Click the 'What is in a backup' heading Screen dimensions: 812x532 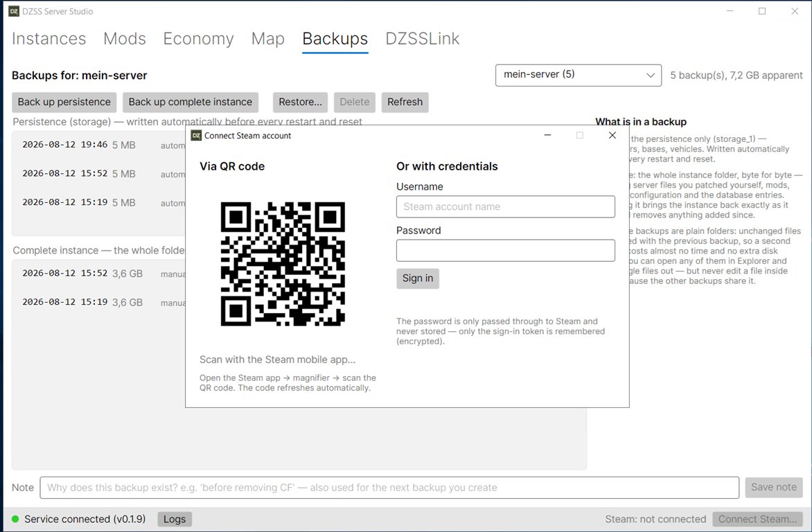[641, 122]
